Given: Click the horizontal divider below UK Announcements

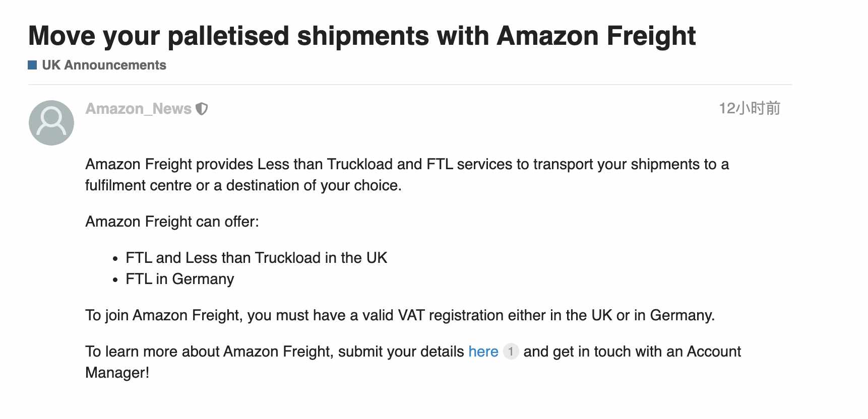Looking at the screenshot, I should point(410,85).
